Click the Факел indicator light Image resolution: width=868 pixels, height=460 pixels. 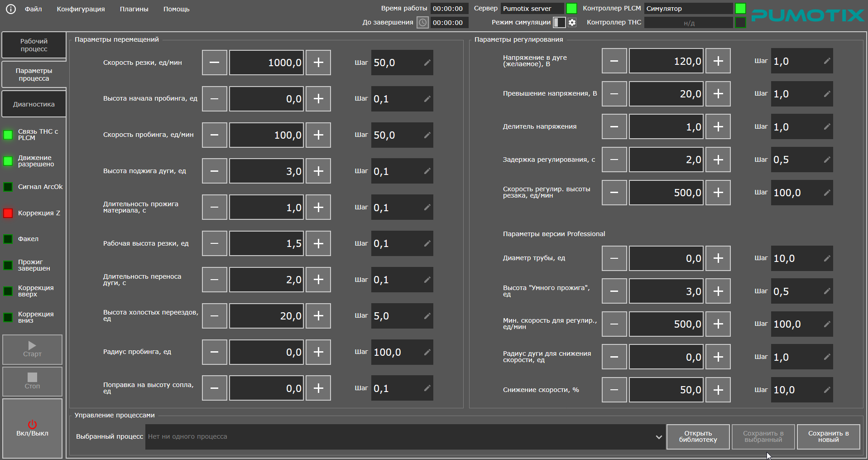8,239
